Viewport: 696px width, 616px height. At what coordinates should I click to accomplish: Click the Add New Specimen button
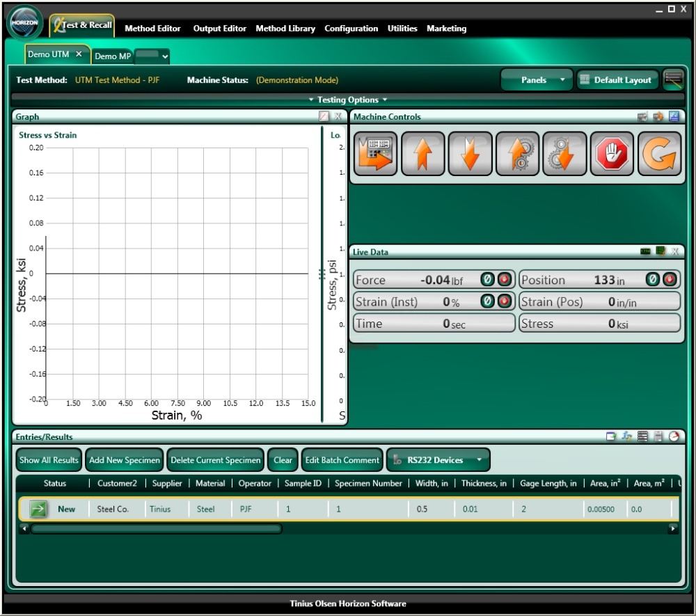125,460
